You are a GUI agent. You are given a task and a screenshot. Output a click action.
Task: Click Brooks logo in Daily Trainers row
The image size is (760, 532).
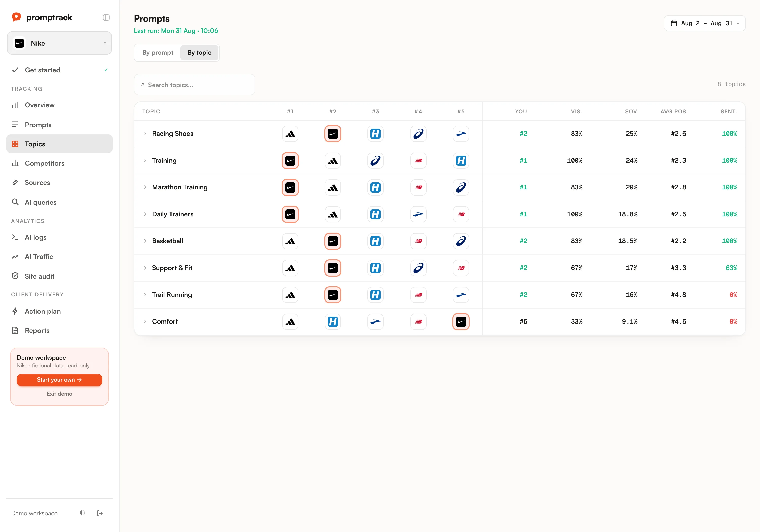point(419,214)
